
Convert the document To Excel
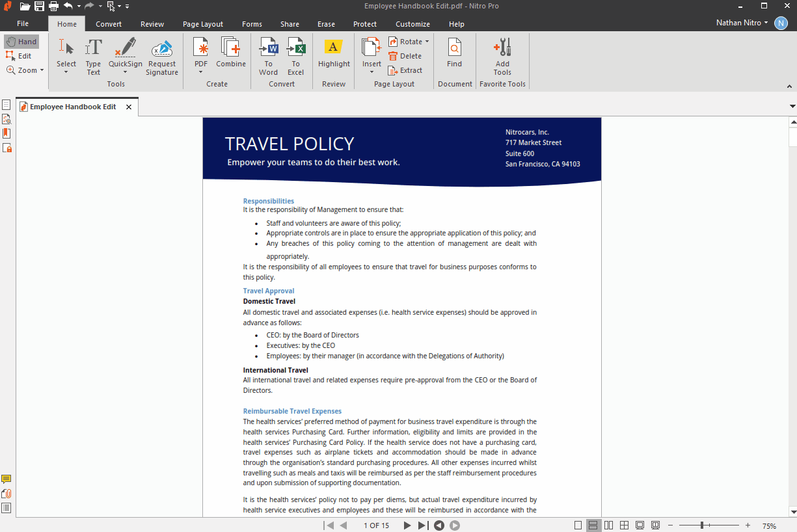296,55
